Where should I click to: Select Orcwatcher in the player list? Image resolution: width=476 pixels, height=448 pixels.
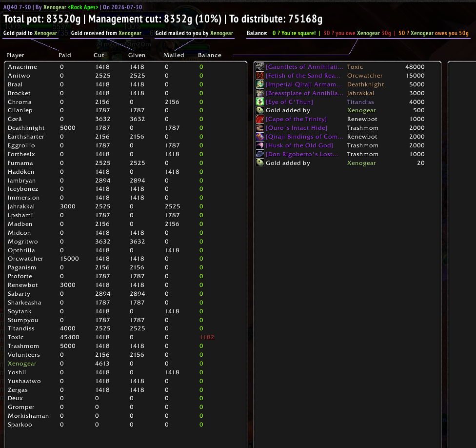(25, 259)
